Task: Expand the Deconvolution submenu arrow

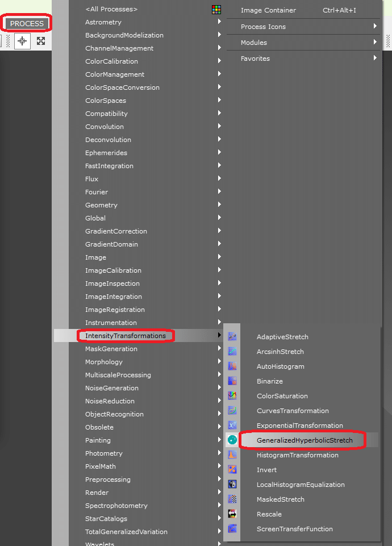Action: pos(219,139)
